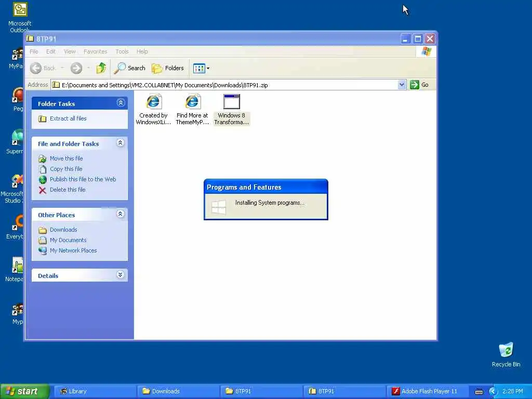Click the Windows flag throbber icon
Screen dimensions: 532x399
pos(426,51)
